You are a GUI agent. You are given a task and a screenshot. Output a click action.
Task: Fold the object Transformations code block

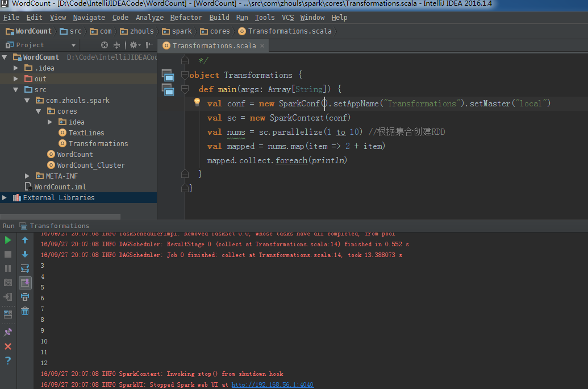click(x=185, y=75)
